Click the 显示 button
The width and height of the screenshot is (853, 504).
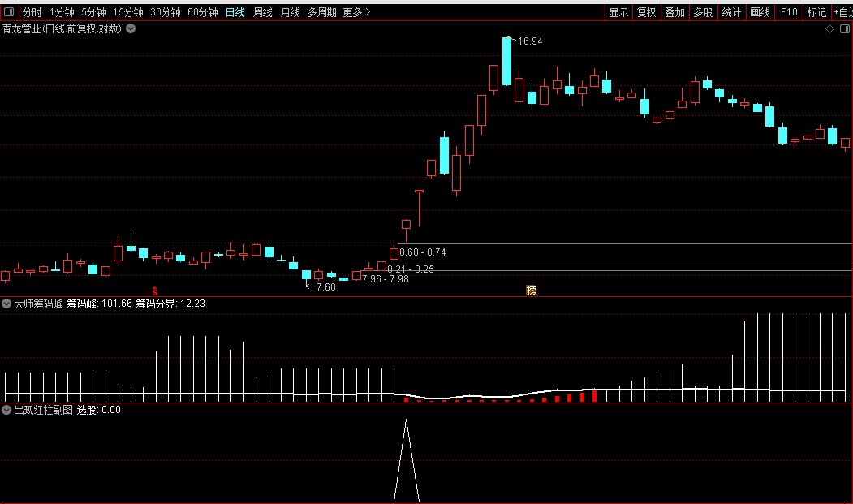coord(618,12)
